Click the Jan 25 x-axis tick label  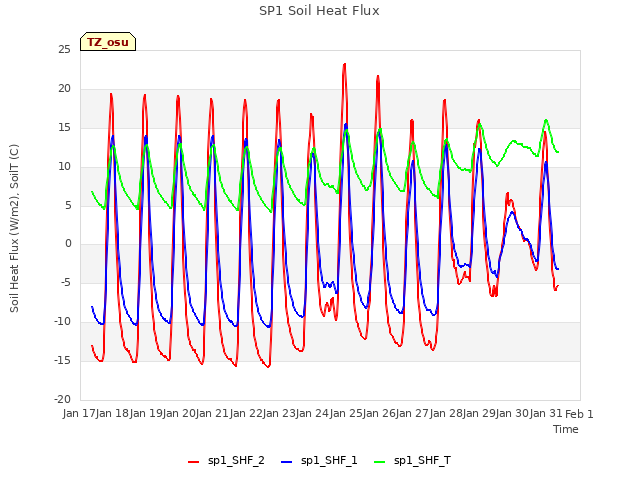[346, 414]
